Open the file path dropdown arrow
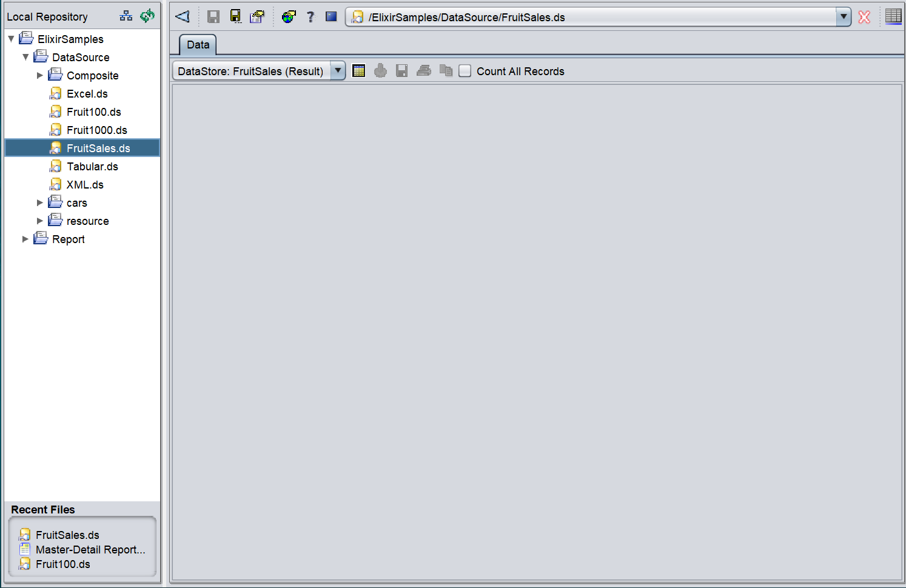906x588 pixels. coord(843,17)
